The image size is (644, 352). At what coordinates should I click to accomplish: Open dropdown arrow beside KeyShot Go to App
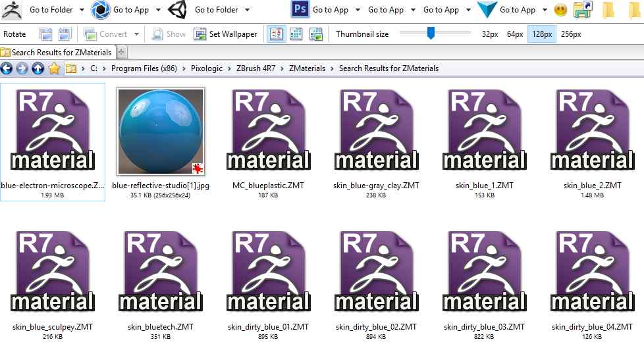click(x=159, y=10)
